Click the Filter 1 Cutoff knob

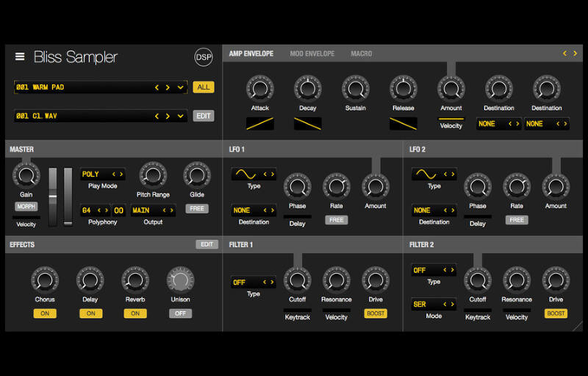tap(297, 281)
